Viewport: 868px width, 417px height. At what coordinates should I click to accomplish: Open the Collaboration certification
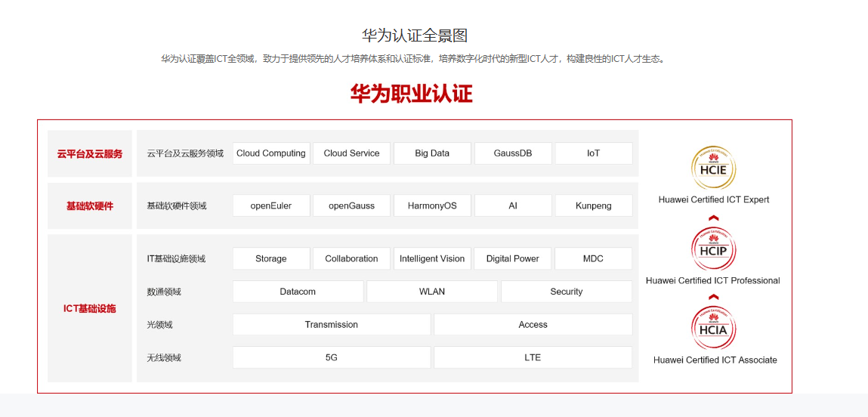pos(351,258)
